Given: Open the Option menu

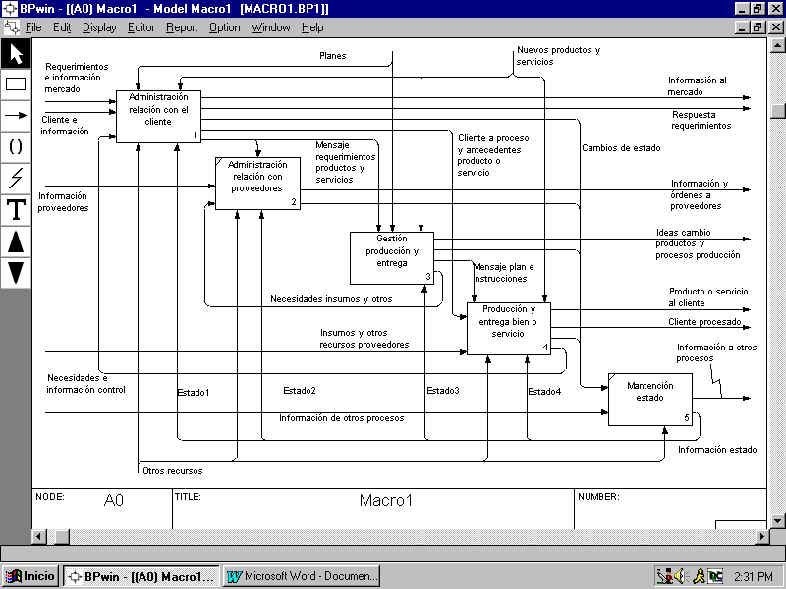Looking at the screenshot, I should point(224,27).
